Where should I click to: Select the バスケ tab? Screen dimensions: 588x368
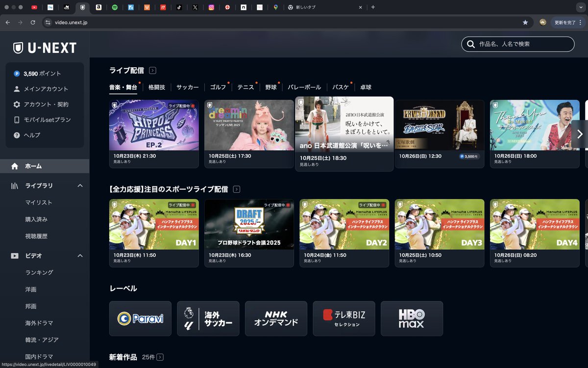tap(341, 87)
